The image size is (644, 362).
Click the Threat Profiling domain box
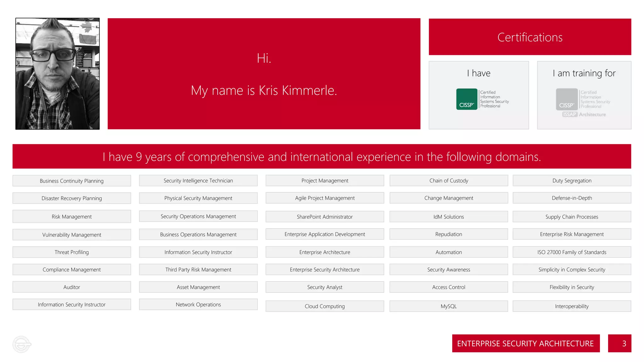(72, 252)
